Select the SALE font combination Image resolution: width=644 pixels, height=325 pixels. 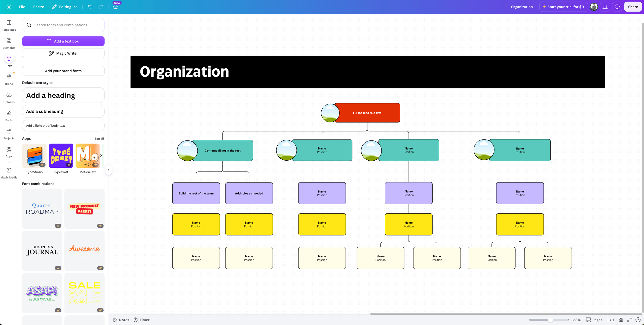tap(85, 293)
